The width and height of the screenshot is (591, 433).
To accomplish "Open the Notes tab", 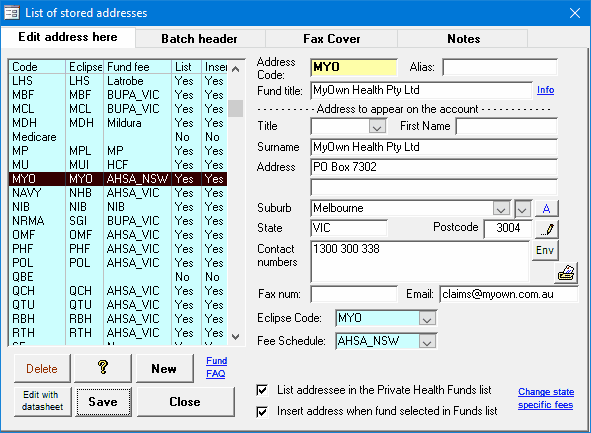I will click(x=463, y=39).
